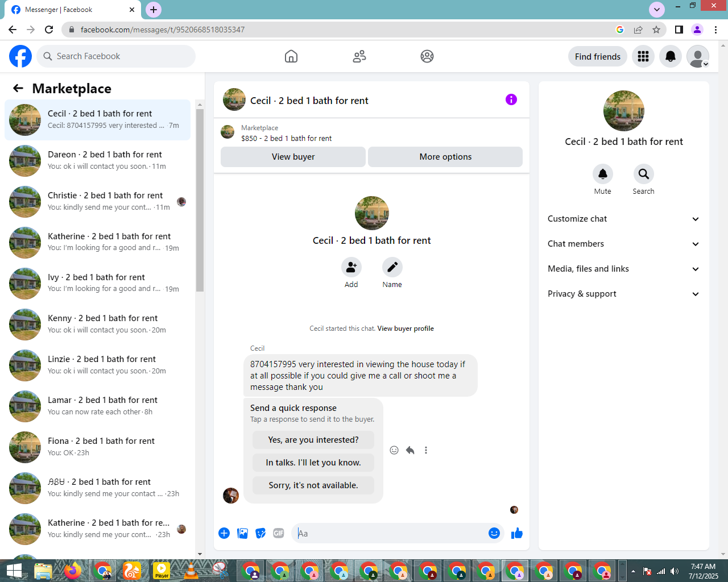Open the notifications bell in top bar
Image resolution: width=728 pixels, height=582 pixels.
coord(671,56)
